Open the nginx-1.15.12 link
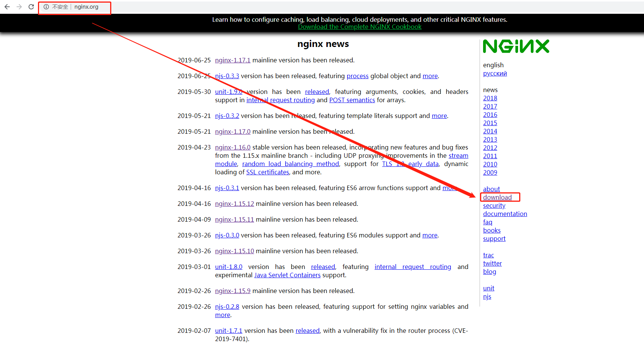The image size is (644, 352). click(x=234, y=204)
